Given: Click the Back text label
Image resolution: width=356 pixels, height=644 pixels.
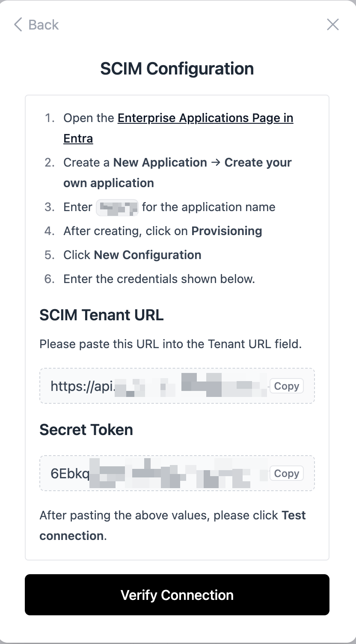Looking at the screenshot, I should (43, 25).
